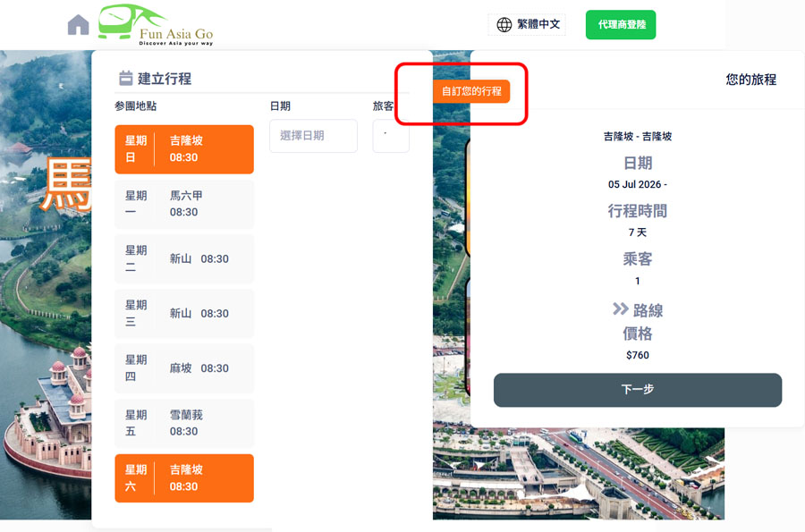
Task: Click the globe language icon
Action: 504,24
